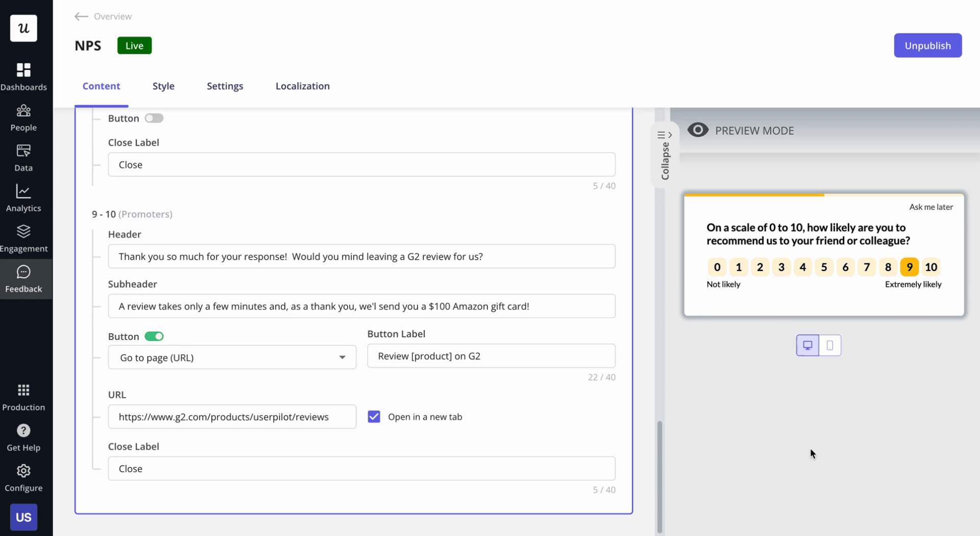Click inside the URL input field
This screenshot has width=980, height=536.
(232, 417)
